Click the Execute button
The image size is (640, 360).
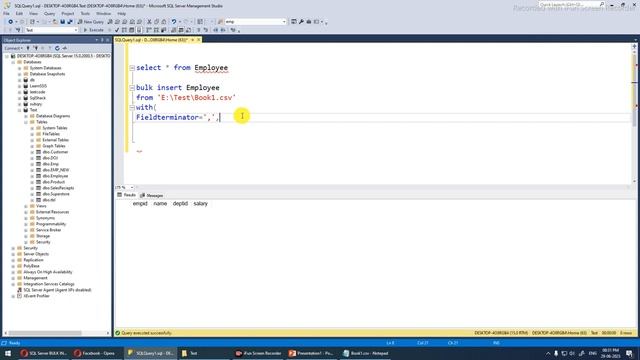click(93, 30)
